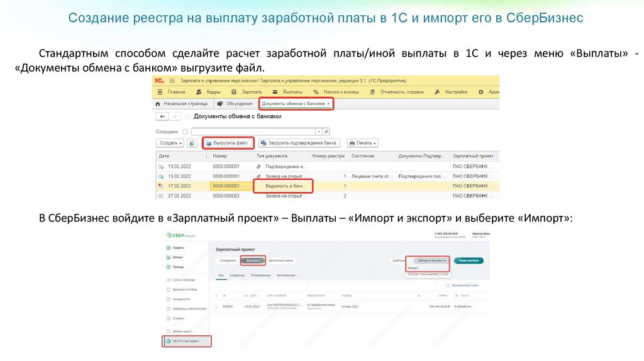The width and height of the screenshot is (644, 361).
Task: Switch to the Созданные filter tab
Action: pos(237,275)
